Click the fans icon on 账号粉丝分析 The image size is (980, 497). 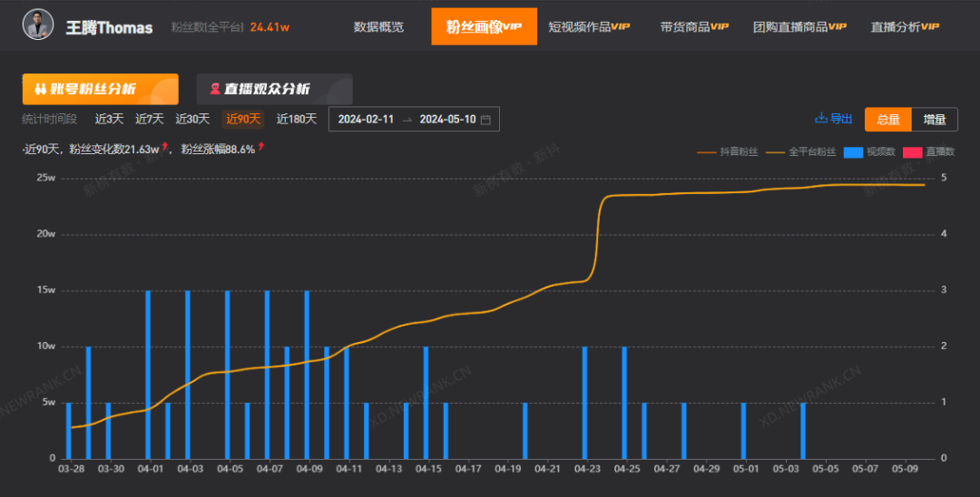coord(40,89)
